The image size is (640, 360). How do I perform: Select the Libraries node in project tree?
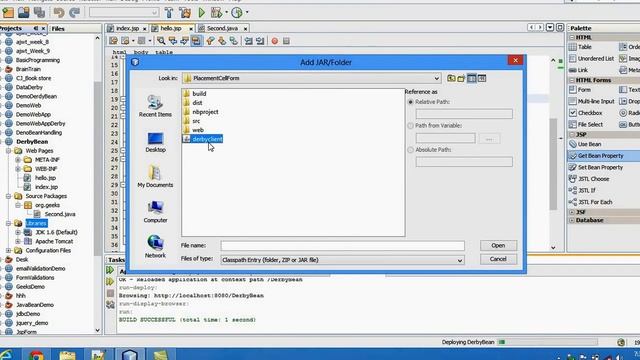36,223
